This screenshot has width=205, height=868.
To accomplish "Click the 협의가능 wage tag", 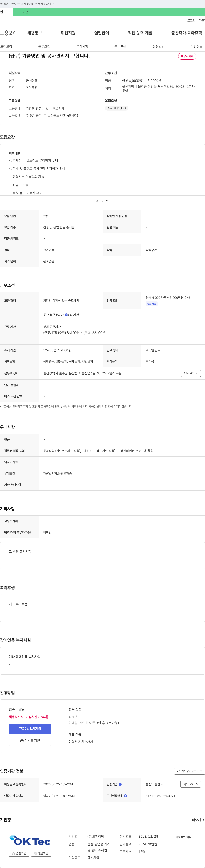I will (151, 304).
